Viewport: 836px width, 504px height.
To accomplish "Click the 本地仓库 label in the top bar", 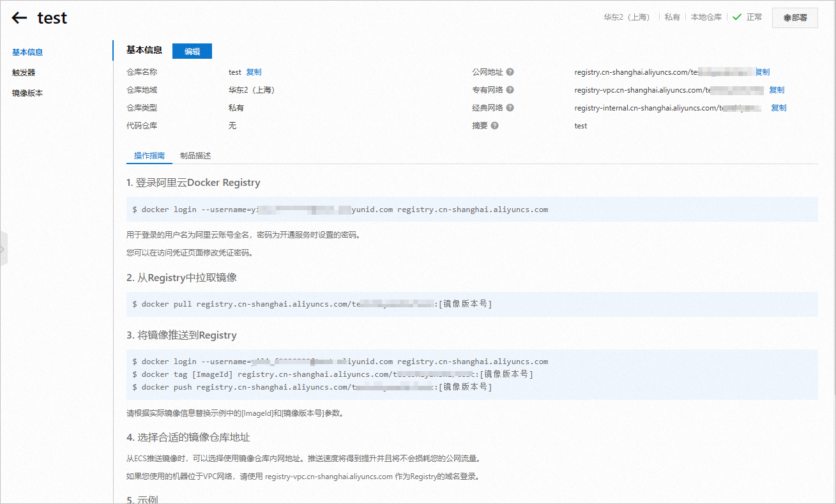I will click(706, 17).
